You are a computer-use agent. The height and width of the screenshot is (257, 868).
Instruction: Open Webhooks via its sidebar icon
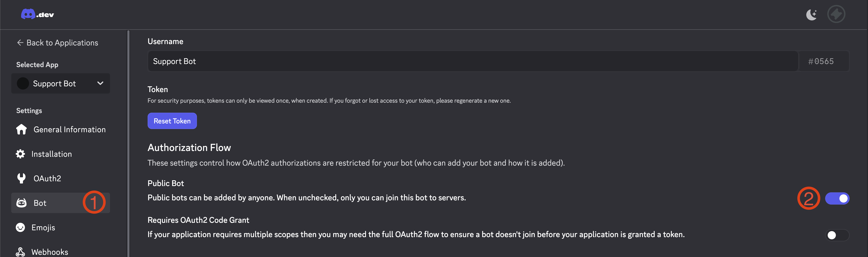click(20, 252)
